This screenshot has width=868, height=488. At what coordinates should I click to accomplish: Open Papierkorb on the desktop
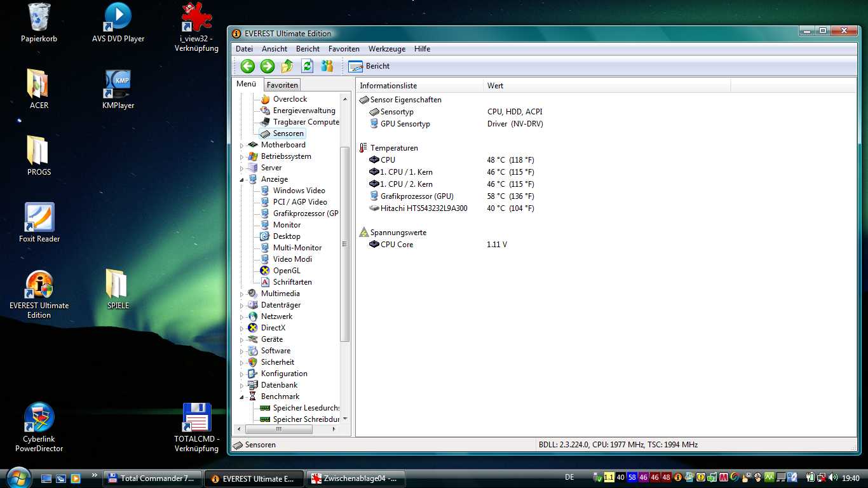click(39, 23)
